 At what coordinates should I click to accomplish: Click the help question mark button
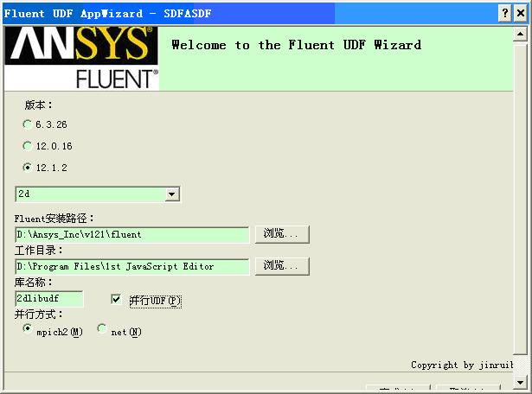[505, 14]
